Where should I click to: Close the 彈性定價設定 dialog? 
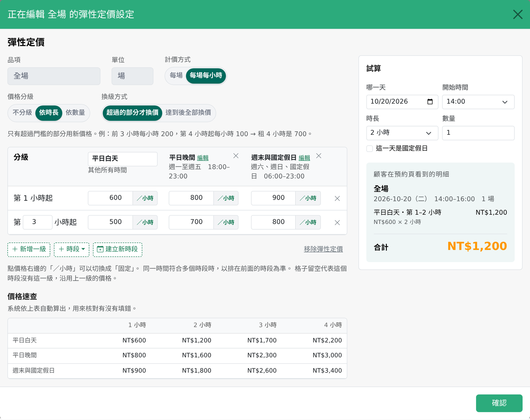[x=517, y=15]
